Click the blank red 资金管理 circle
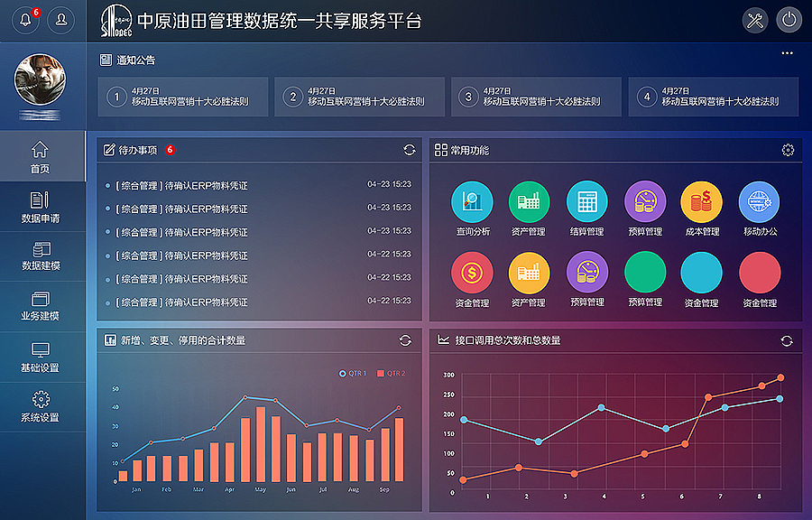The width and height of the screenshot is (812, 520). pos(759,273)
